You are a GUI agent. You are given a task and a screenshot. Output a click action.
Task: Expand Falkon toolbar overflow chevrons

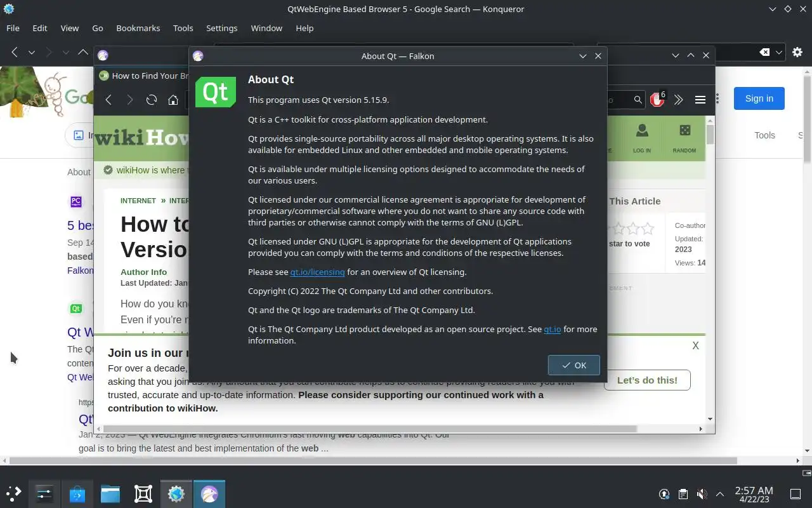(678, 100)
